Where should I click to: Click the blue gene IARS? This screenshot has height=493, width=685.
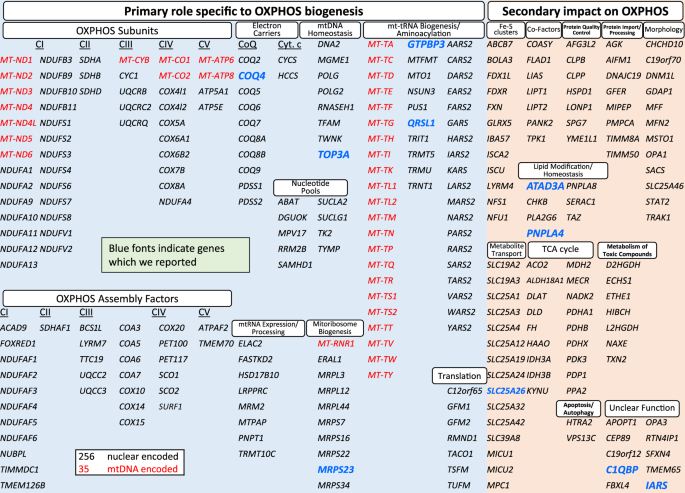click(656, 486)
